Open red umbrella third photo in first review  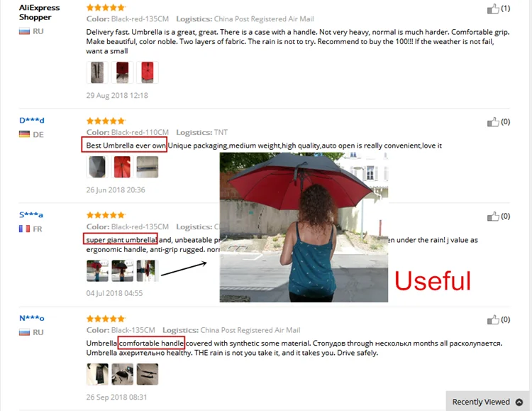(148, 72)
